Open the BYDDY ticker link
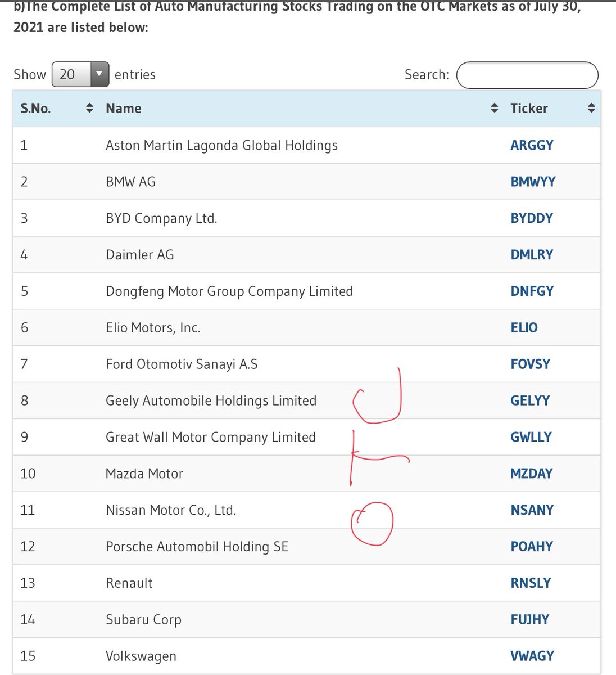Image resolution: width=616 pixels, height=675 pixels. click(x=532, y=218)
